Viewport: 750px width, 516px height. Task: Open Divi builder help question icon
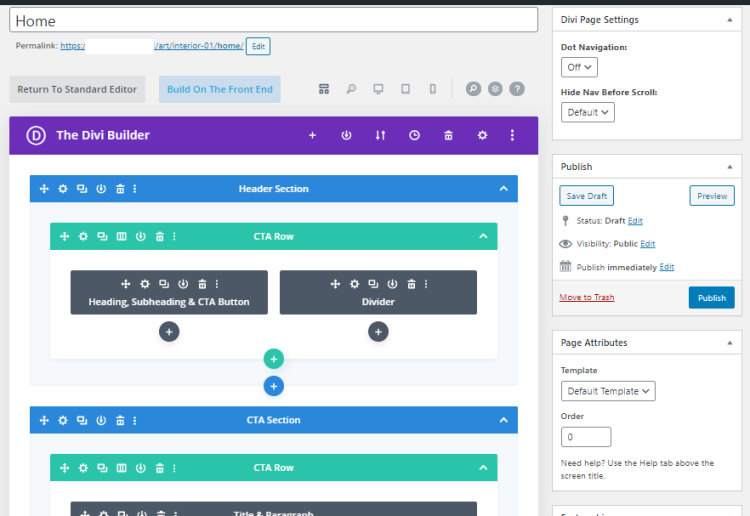point(517,89)
